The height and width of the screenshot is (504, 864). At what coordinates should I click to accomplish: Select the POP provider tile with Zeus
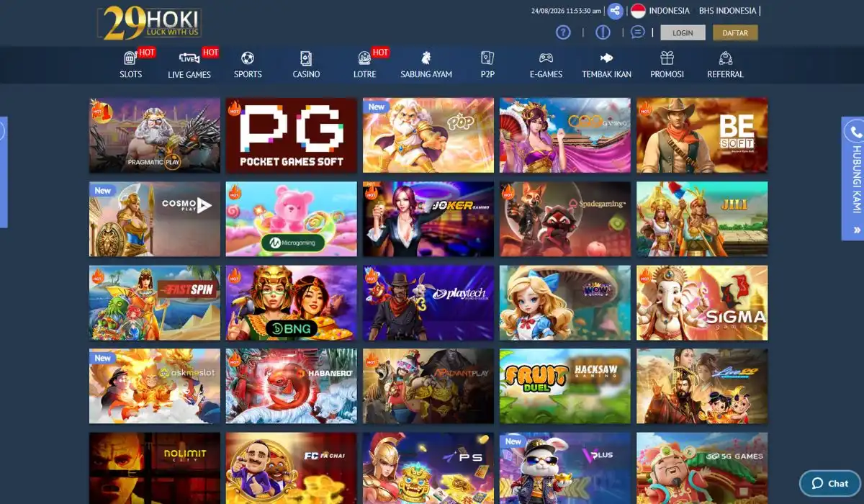coord(428,135)
